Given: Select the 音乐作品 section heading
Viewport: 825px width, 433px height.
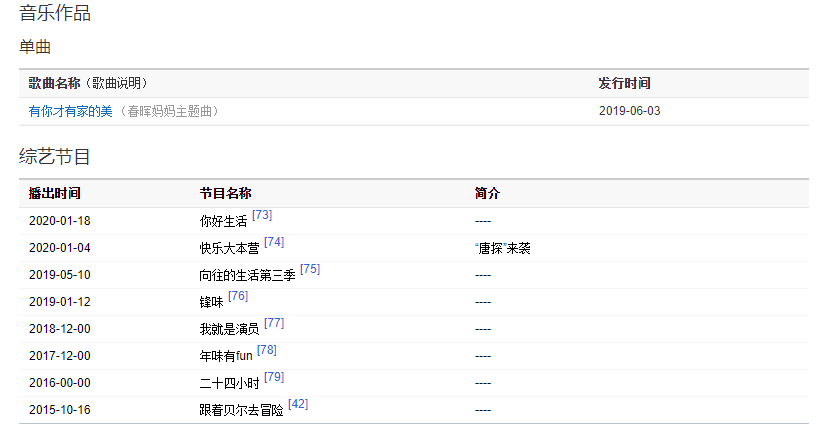Looking at the screenshot, I should [x=55, y=14].
